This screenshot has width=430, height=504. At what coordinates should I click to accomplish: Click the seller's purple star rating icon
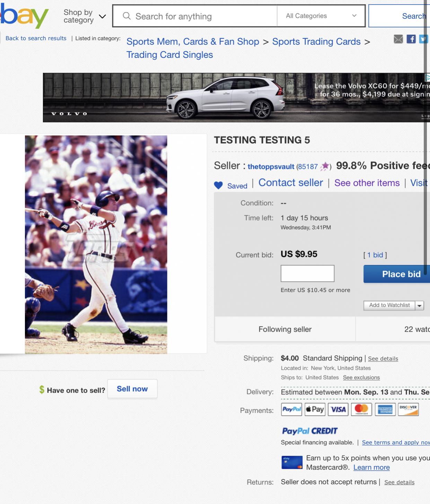325,166
